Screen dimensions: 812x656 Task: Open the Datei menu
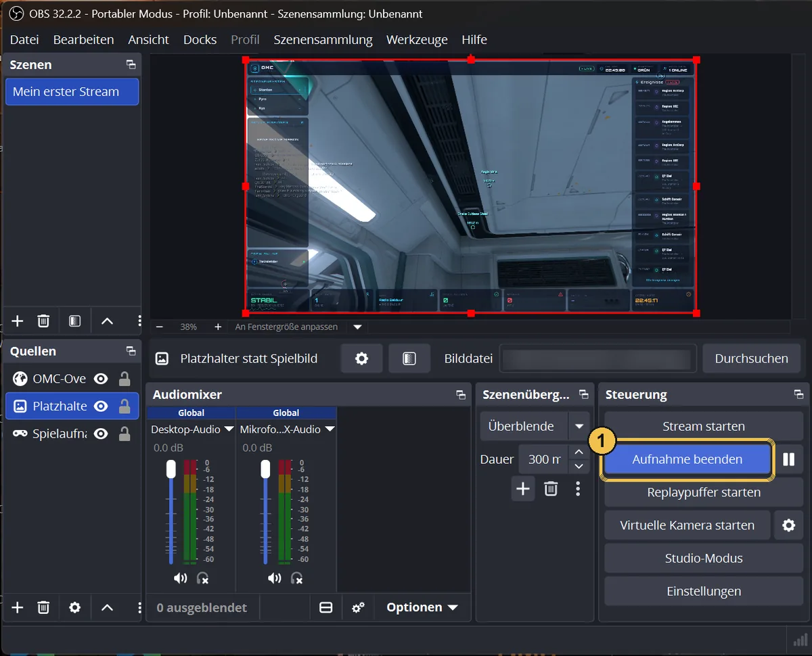24,40
